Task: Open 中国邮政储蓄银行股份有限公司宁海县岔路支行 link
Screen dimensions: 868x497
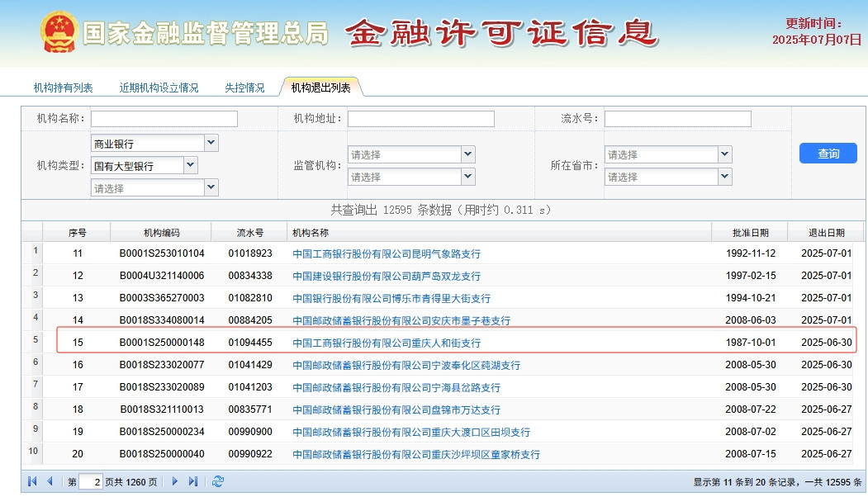Action: click(396, 387)
